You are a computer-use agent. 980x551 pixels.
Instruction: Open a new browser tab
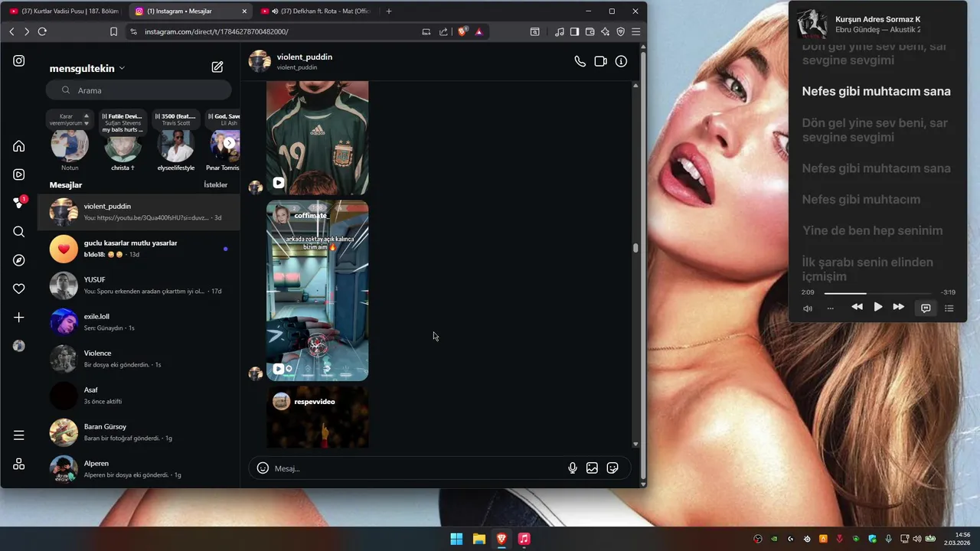coord(389,11)
